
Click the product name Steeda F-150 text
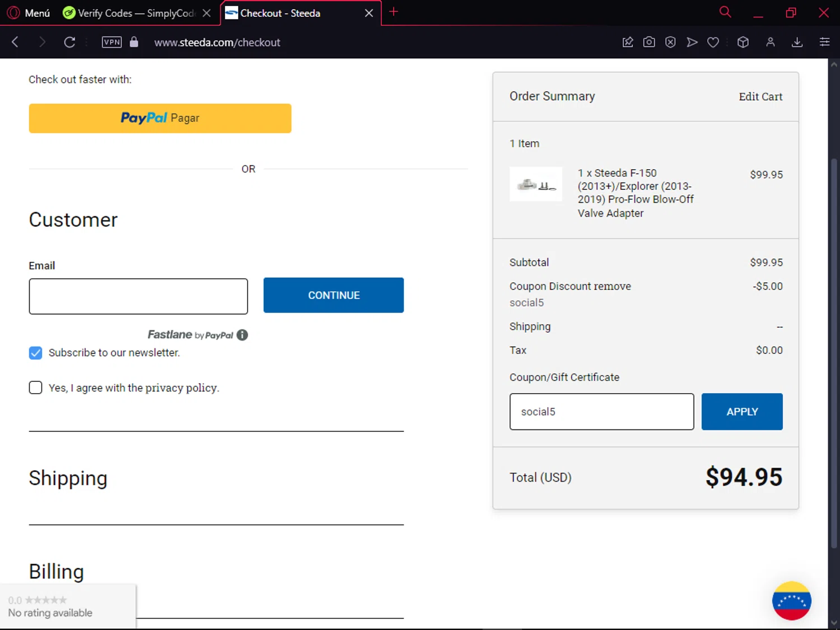pos(636,193)
